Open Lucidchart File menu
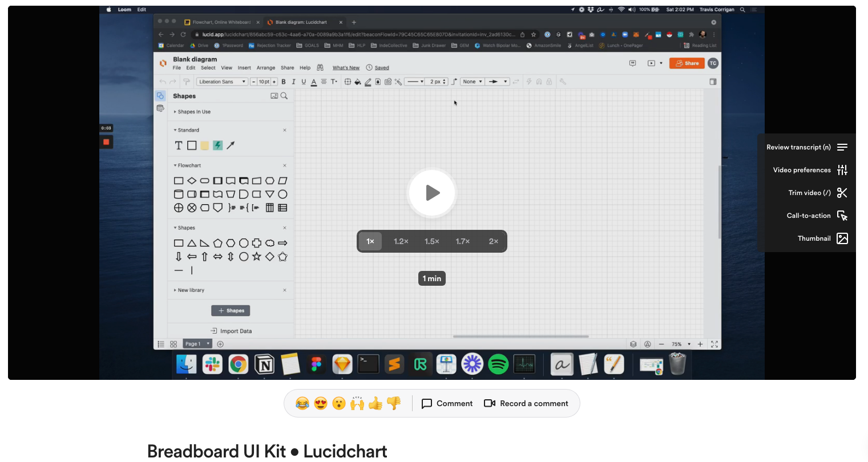 tap(177, 68)
